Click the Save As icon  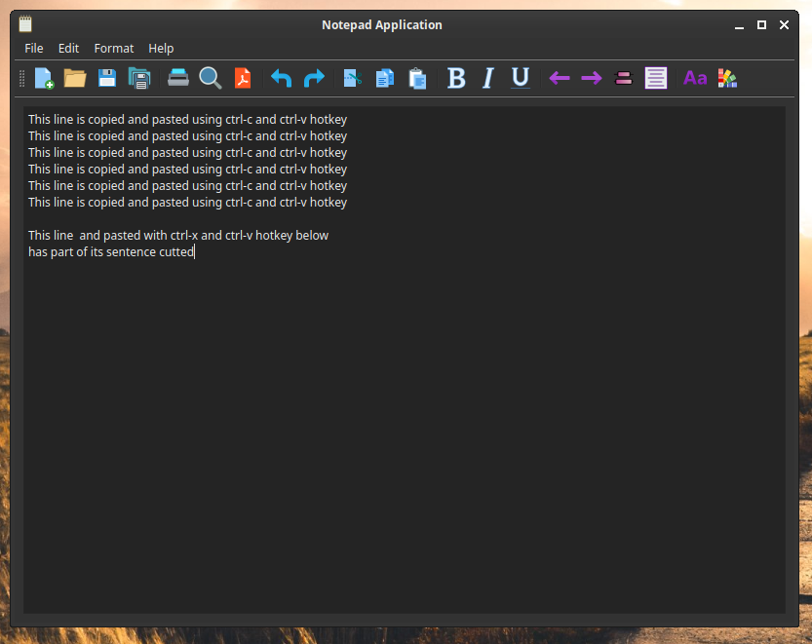(139, 78)
